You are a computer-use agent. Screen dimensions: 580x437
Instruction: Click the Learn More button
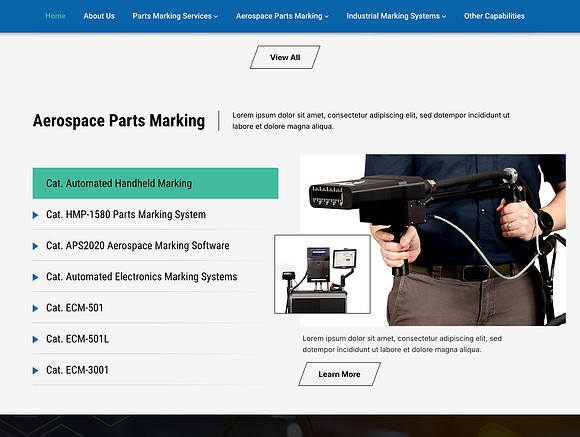(x=339, y=374)
